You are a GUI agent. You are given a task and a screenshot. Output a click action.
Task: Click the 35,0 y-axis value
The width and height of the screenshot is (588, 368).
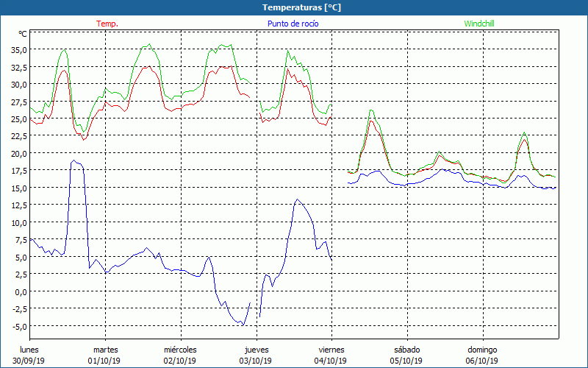click(x=20, y=49)
